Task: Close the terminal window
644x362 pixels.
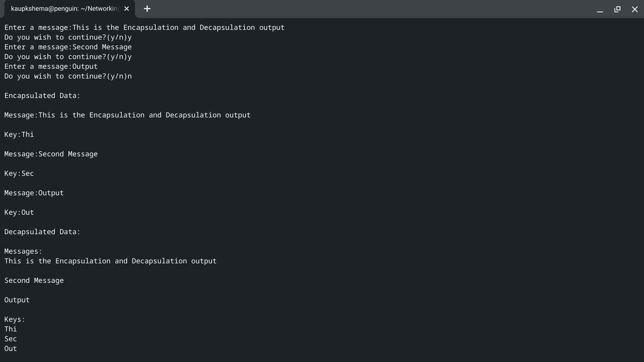Action: 635,9
